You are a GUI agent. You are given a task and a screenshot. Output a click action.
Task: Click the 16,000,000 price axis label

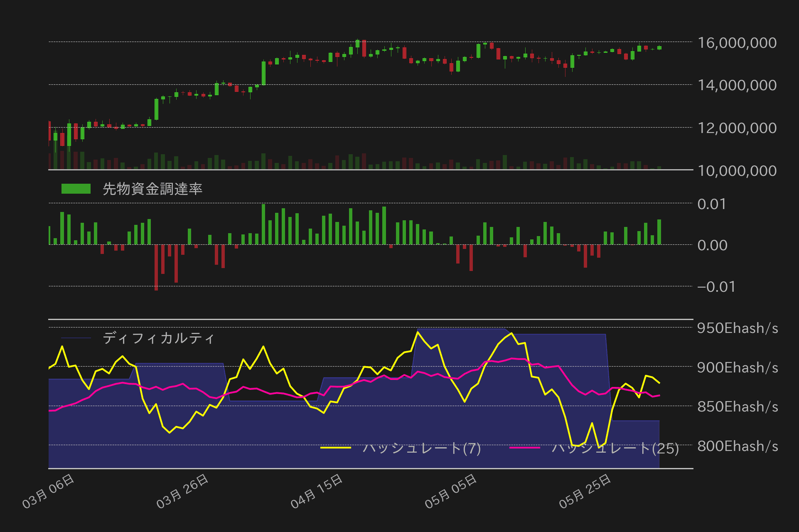(737, 43)
